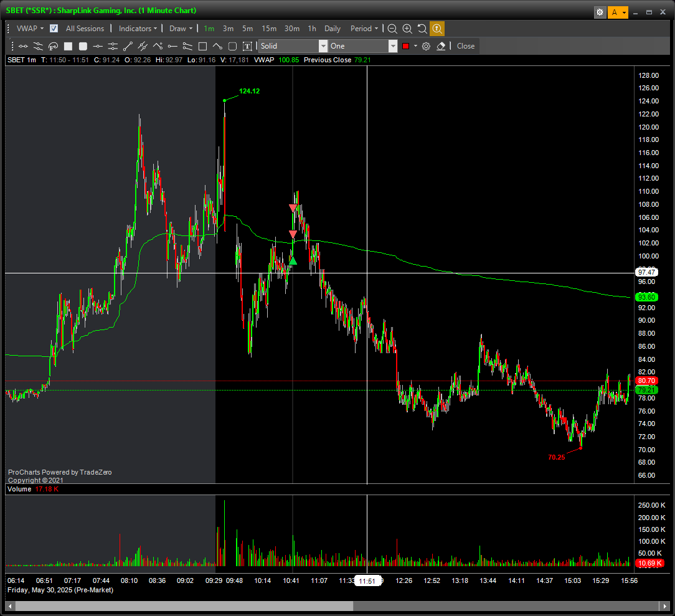Select the filled rounded rectangle tool

(x=83, y=46)
